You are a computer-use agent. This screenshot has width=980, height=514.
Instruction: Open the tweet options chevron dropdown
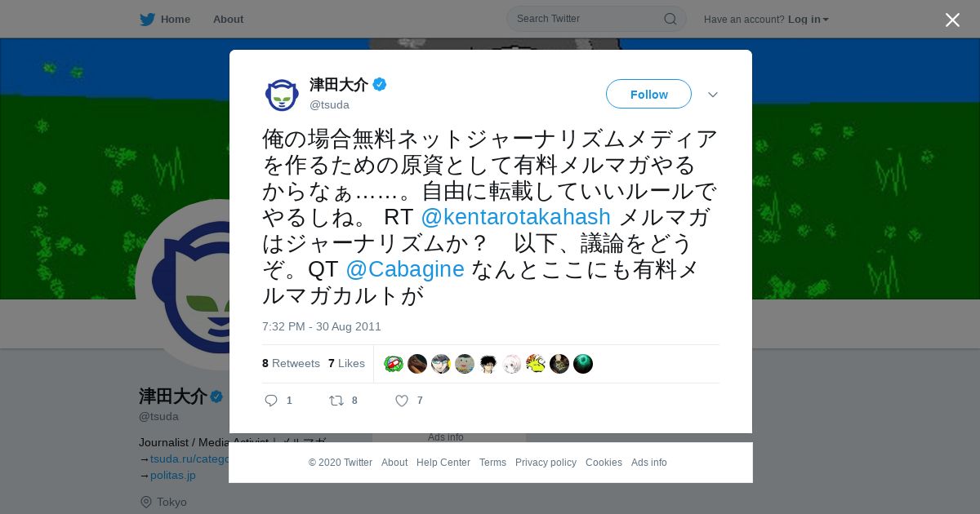point(712,95)
